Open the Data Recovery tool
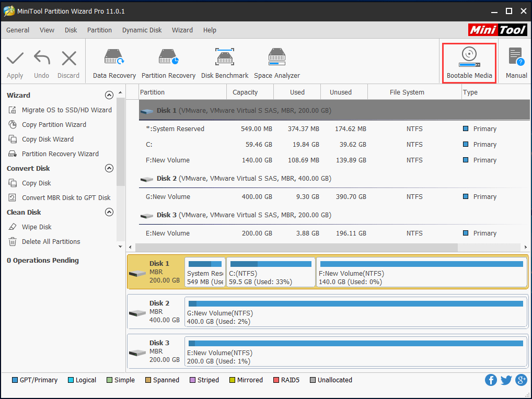Viewport: 532px width, 399px height. click(x=114, y=64)
